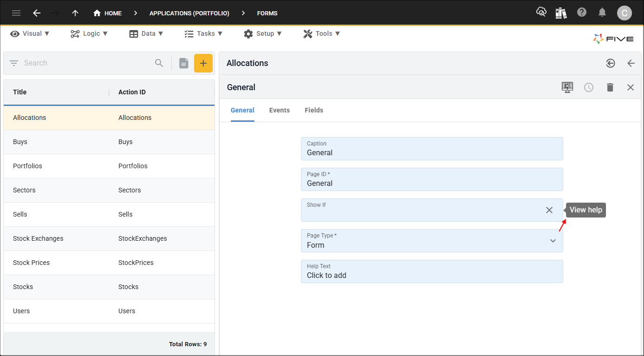Click the help question mark icon

tap(582, 13)
